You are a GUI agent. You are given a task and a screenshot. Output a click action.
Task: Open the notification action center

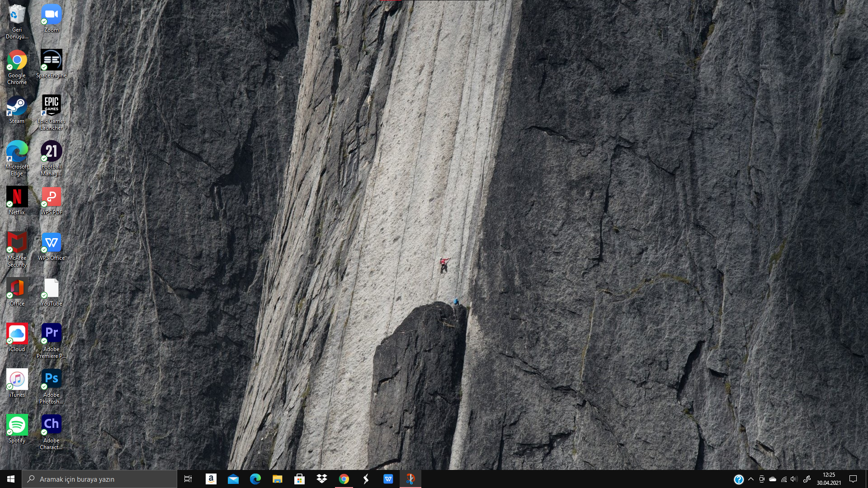click(x=853, y=479)
